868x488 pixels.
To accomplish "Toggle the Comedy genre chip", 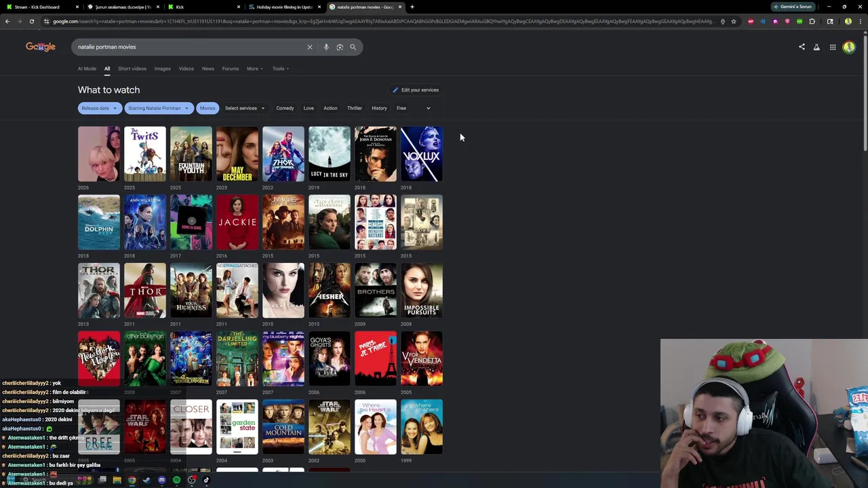I will coord(285,108).
